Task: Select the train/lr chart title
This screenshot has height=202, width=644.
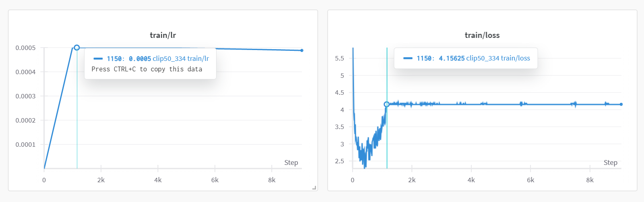Action: pos(163,35)
